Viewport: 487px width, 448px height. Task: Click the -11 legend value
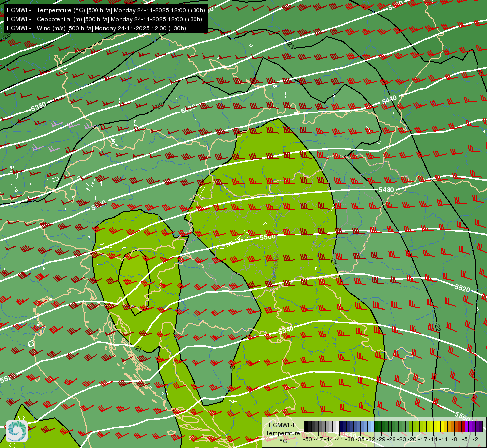[x=444, y=440]
